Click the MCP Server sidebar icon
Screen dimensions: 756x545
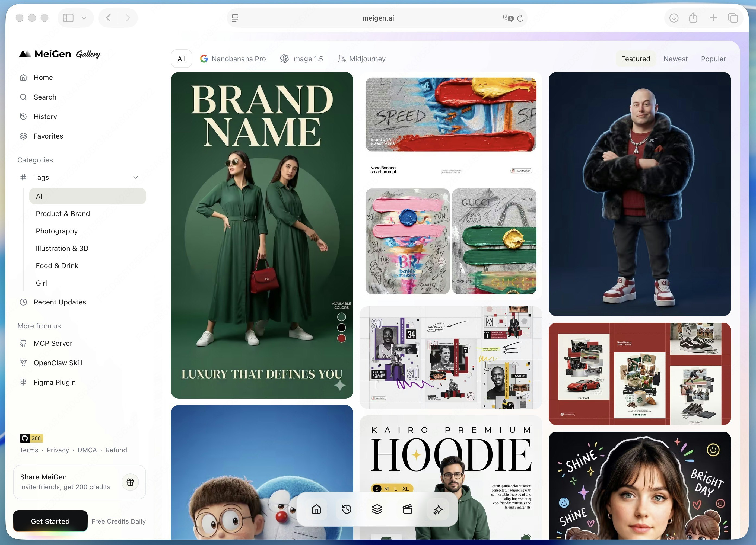point(23,343)
